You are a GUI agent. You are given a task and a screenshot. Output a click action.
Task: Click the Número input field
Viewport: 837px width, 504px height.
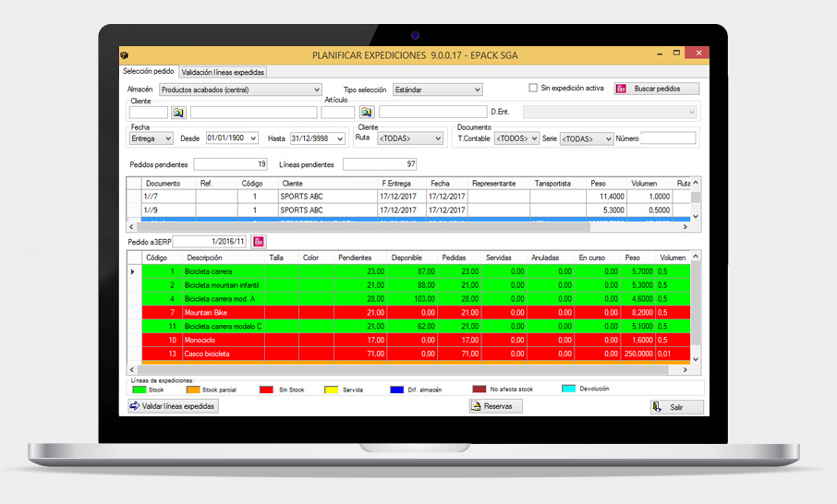(668, 138)
